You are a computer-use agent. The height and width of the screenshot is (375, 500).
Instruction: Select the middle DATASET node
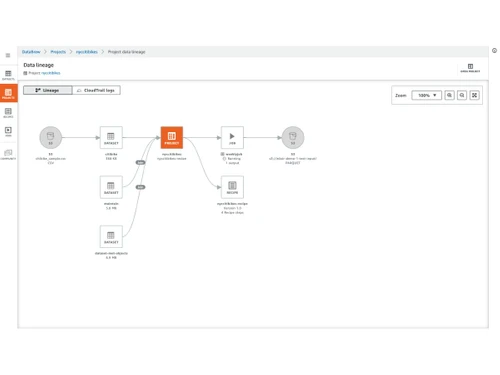point(111,187)
